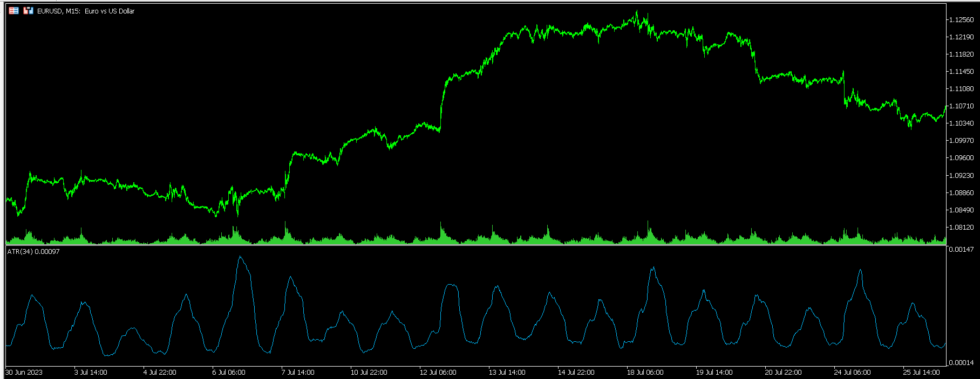
Task: Click the 1.09600 price scale label
Action: (x=961, y=158)
